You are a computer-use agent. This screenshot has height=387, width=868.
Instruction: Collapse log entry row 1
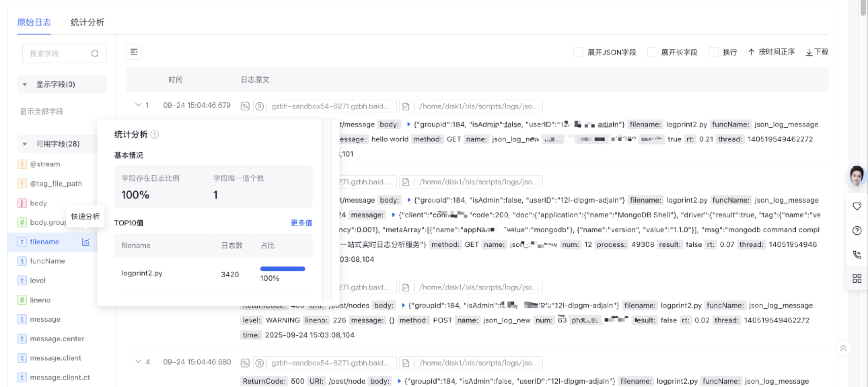[x=138, y=105]
